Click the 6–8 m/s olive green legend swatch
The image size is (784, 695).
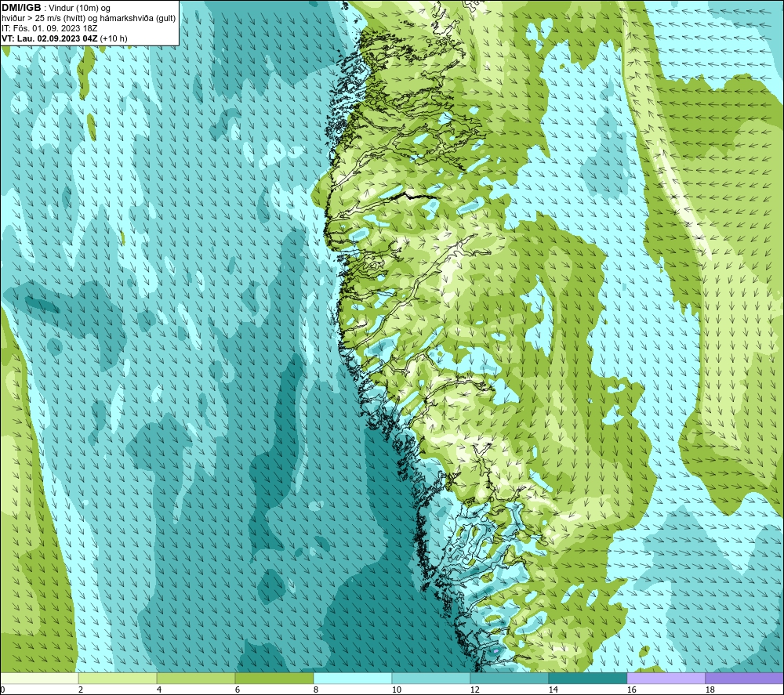click(274, 679)
